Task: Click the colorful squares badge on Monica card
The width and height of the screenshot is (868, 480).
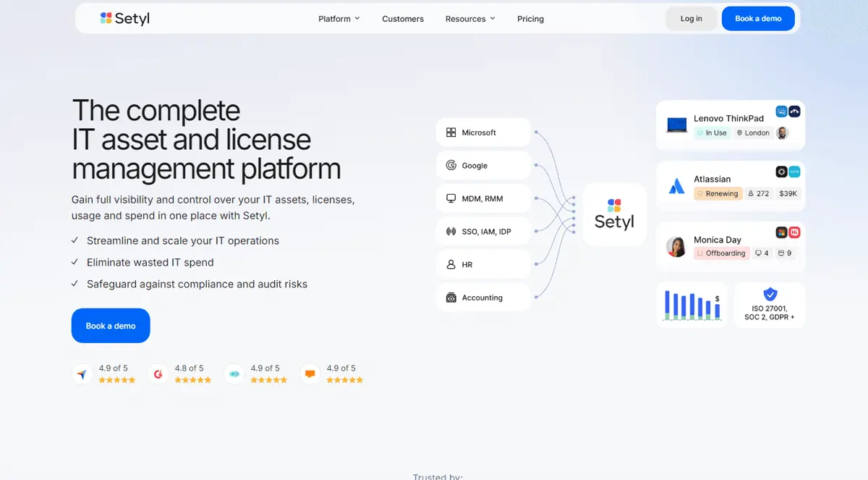Action: 781,232
